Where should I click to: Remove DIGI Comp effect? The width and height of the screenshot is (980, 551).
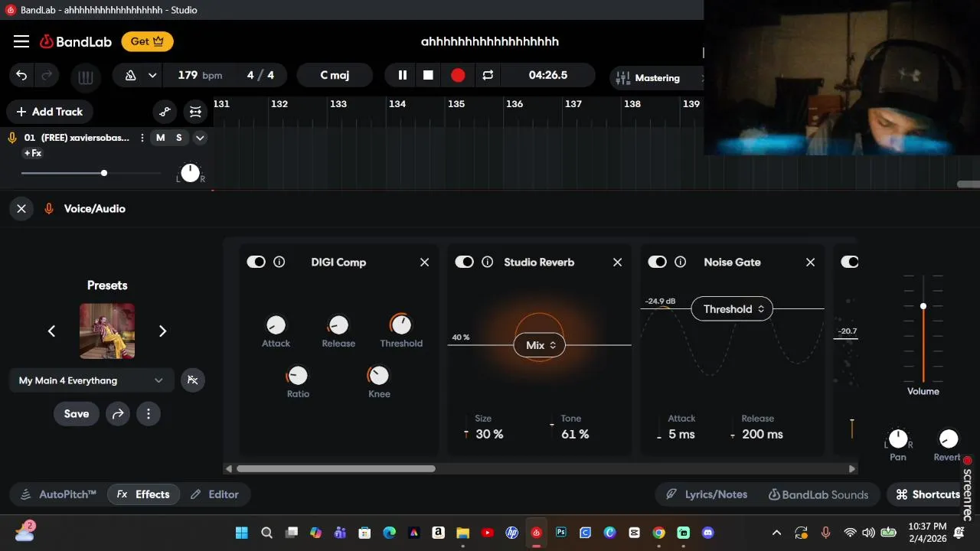pyautogui.click(x=425, y=262)
